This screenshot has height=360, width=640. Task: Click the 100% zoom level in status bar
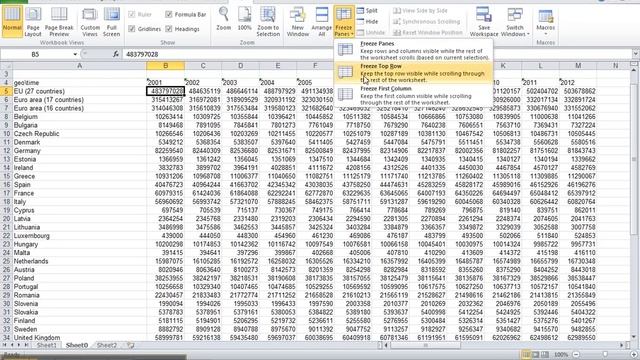[561, 355]
